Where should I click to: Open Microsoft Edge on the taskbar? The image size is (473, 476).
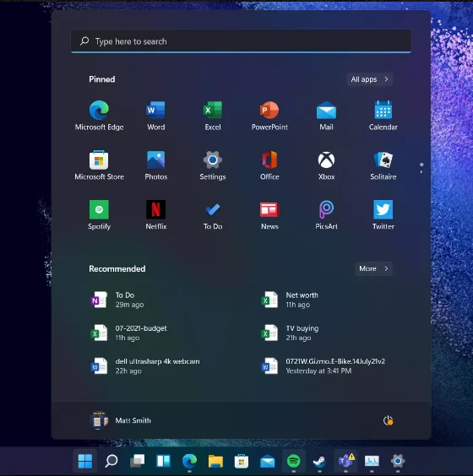pyautogui.click(x=189, y=461)
